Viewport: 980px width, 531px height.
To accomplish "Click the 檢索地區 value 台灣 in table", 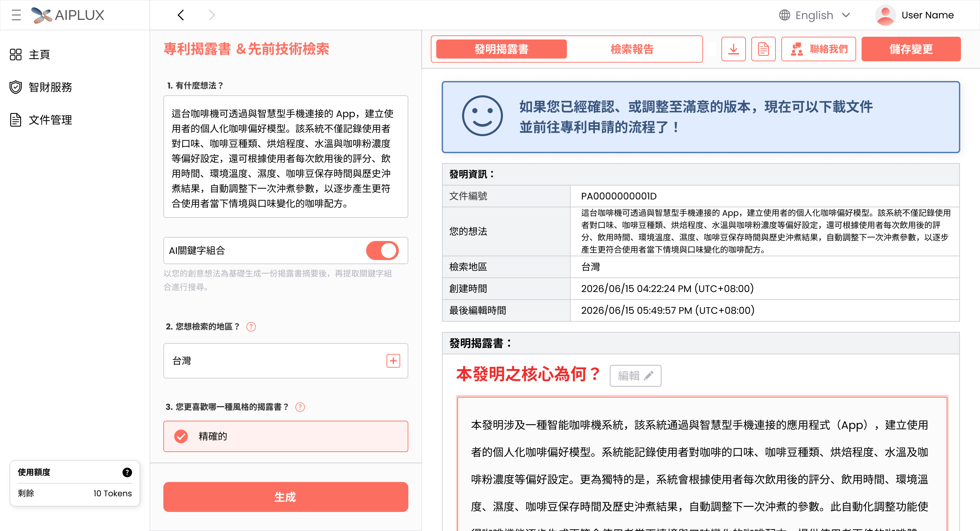I will coord(590,267).
